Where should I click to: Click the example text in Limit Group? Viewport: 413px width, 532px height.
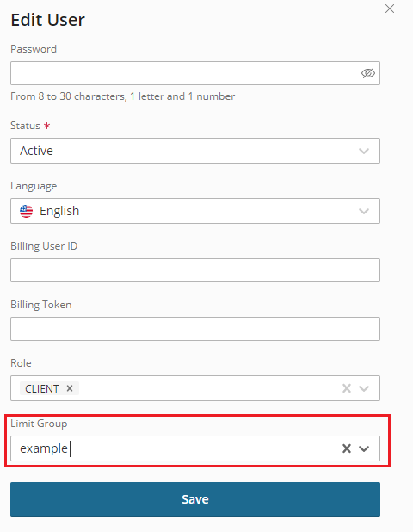[44, 448]
